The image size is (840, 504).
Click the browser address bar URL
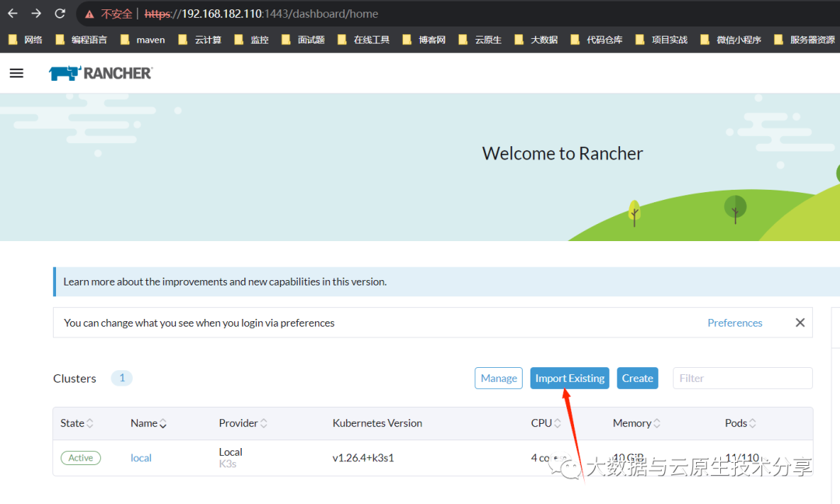(x=261, y=14)
